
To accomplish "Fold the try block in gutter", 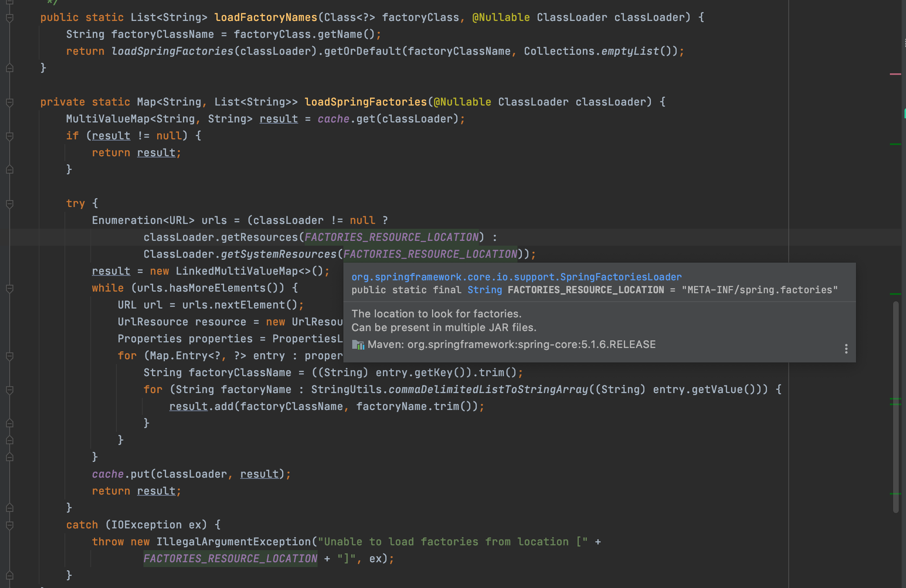I will pyautogui.click(x=10, y=204).
